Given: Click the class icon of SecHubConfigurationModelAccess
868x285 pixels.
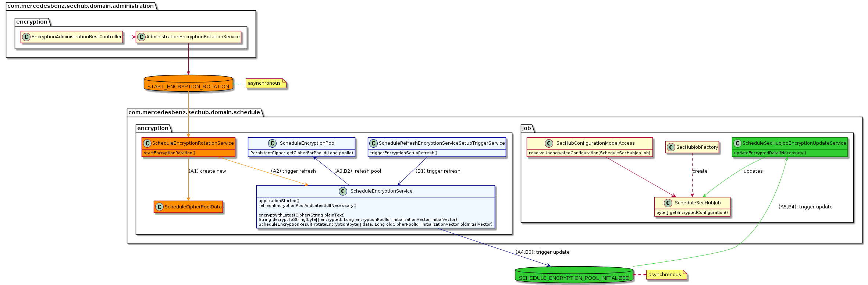Looking at the screenshot, I should pos(549,143).
